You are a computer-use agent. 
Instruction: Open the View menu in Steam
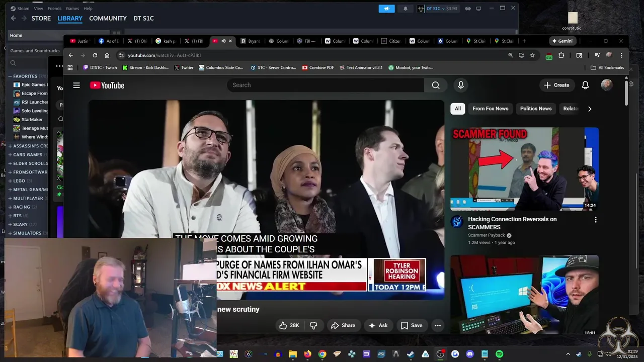pos(38,9)
